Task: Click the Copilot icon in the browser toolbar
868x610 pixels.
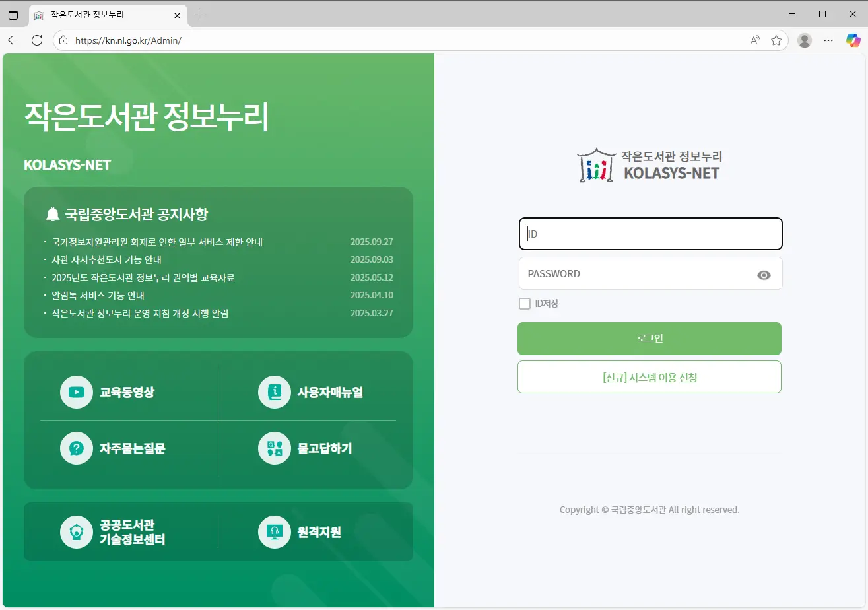Action: pos(853,40)
